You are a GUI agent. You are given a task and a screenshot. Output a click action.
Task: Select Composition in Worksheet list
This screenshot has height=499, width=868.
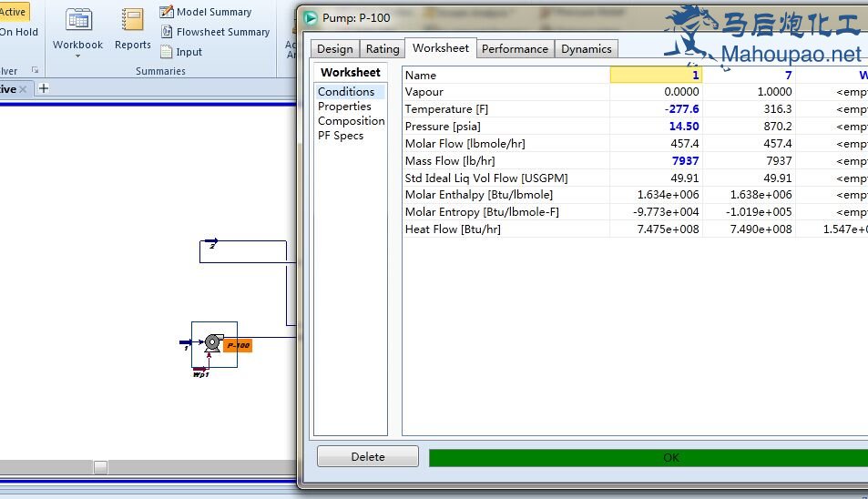[x=351, y=121]
